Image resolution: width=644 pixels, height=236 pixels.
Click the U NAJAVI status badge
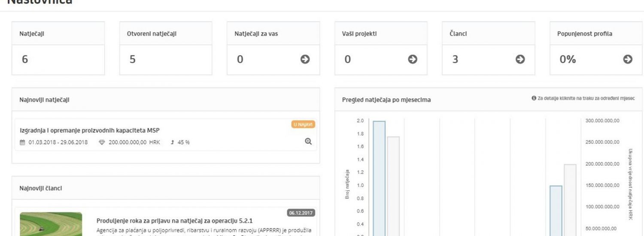304,124
